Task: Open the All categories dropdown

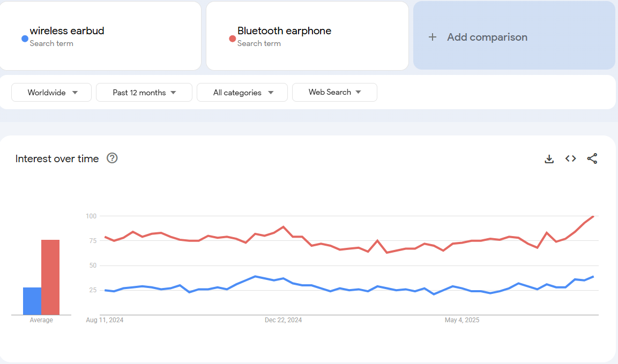Action: point(242,92)
